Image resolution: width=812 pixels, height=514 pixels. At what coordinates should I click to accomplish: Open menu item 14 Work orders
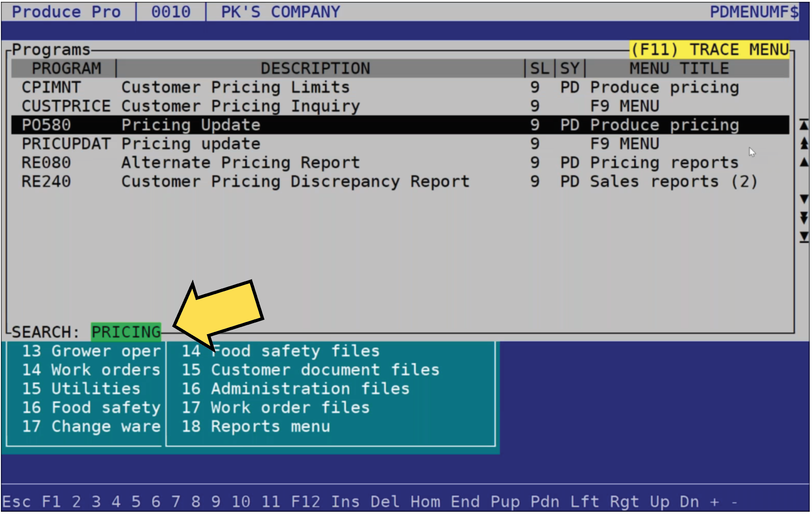(92, 370)
